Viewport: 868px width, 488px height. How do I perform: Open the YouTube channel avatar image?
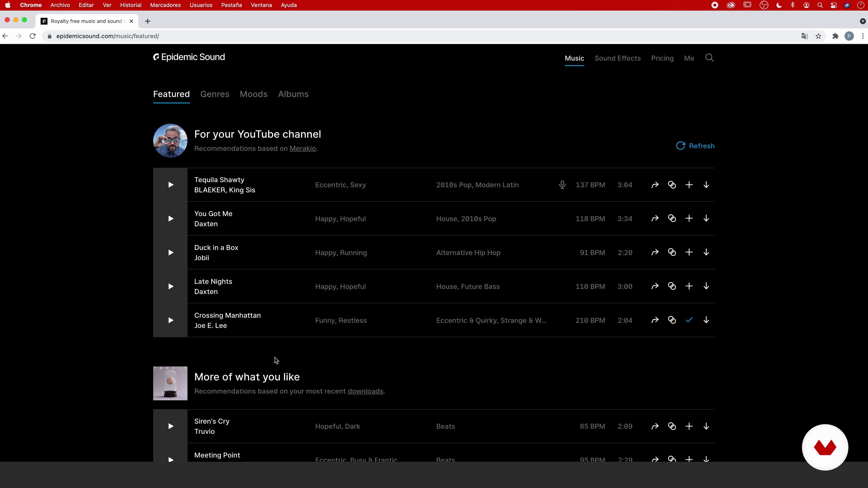[170, 141]
